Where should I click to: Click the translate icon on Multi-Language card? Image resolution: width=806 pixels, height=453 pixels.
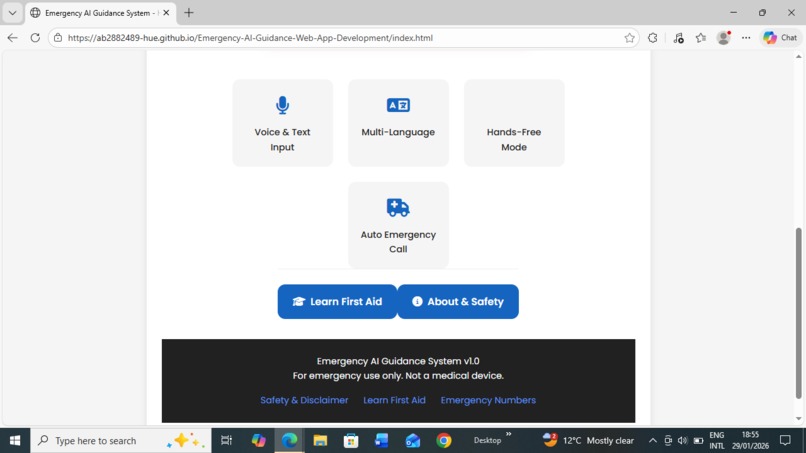[x=398, y=105]
